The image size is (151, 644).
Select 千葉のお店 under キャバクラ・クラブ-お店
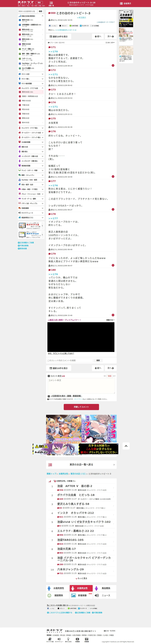click(31, 105)
